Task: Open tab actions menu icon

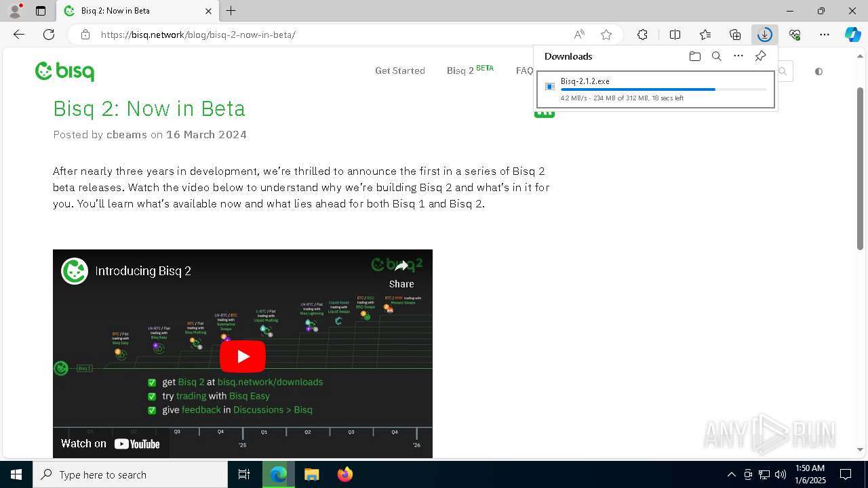Action: tap(41, 11)
